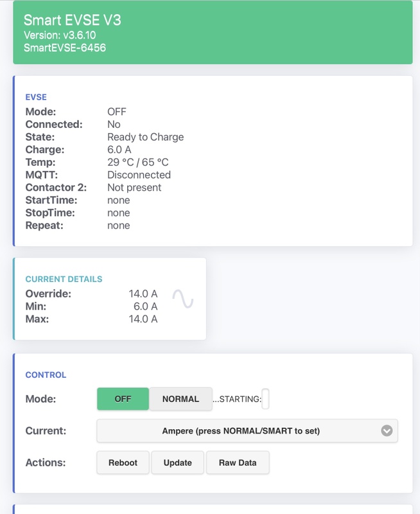
Task: Open the Ampere current dropdown
Action: 247,430
